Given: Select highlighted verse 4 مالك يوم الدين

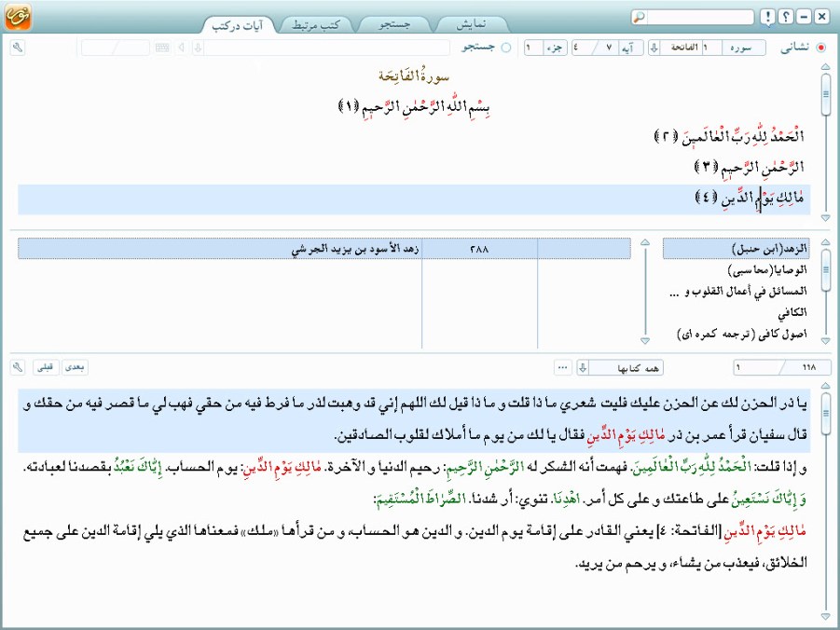Looking at the screenshot, I should coord(414,199).
